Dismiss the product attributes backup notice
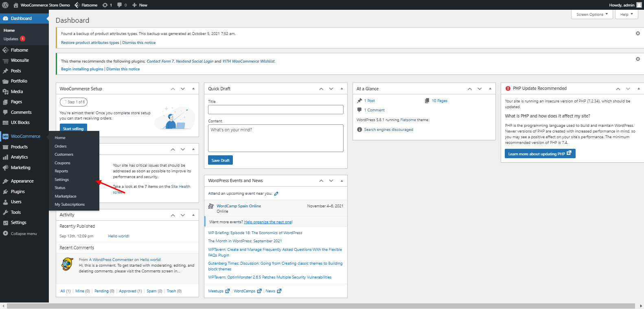This screenshot has width=644, height=309. coord(638,33)
